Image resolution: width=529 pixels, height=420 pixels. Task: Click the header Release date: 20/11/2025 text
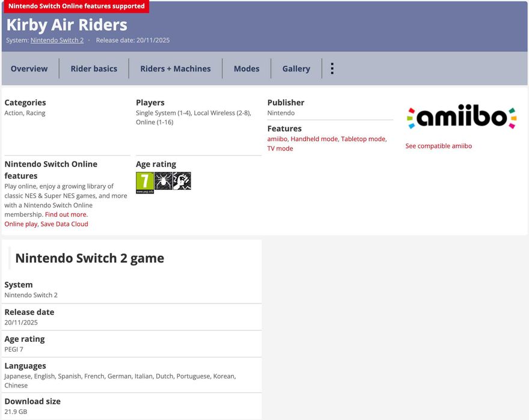tap(133, 40)
